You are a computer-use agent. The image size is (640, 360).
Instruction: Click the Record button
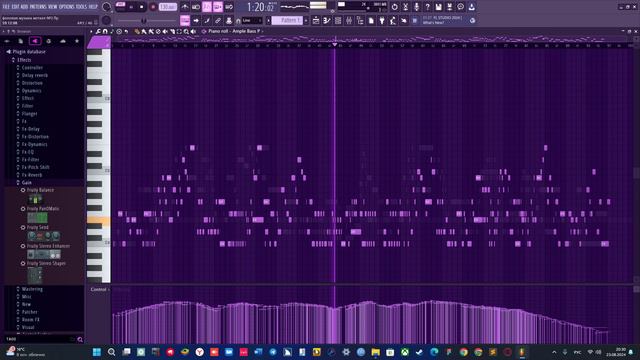click(x=153, y=7)
